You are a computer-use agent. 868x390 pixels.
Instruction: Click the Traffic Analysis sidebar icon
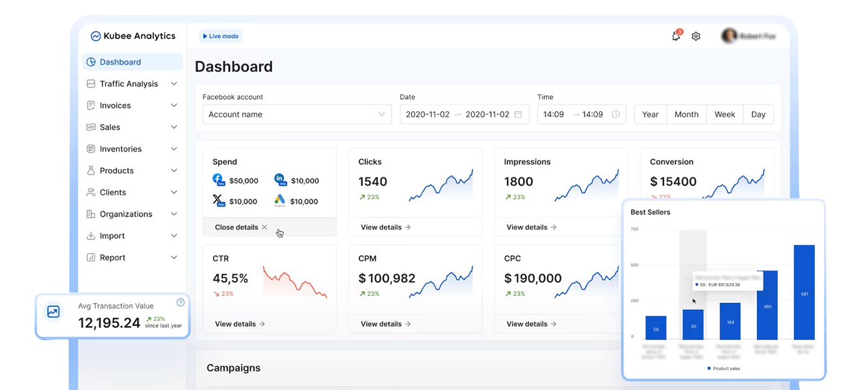91,84
